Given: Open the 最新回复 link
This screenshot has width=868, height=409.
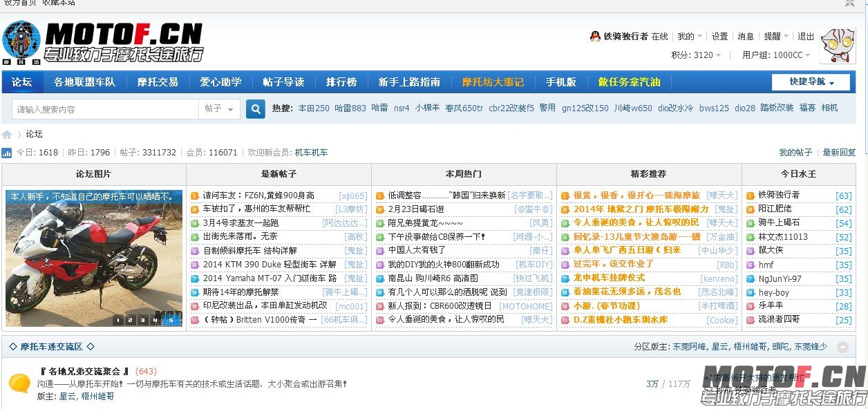Looking at the screenshot, I should [x=839, y=153].
